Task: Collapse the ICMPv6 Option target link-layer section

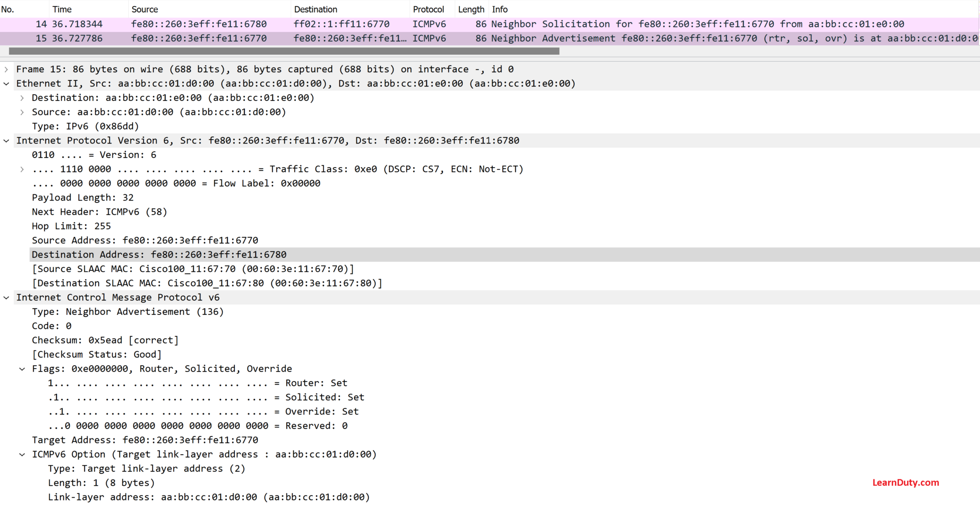Action: 22,454
